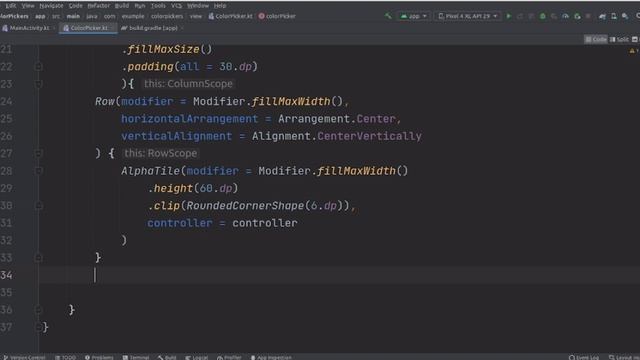Open the Version Control tool window
Screen dimensions: 640x360
click(24, 357)
